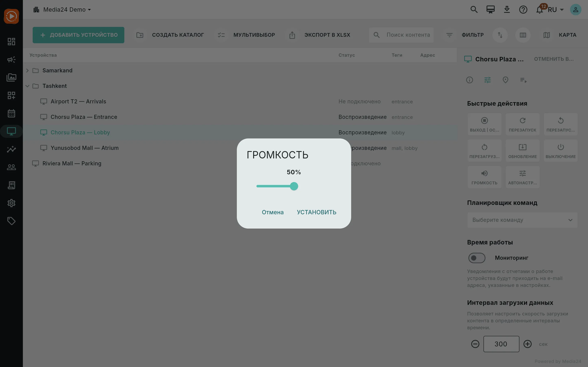The width and height of the screenshot is (588, 367).
Task: Click УСТАНОВИТЬ in the volume dialog
Action: 317,212
